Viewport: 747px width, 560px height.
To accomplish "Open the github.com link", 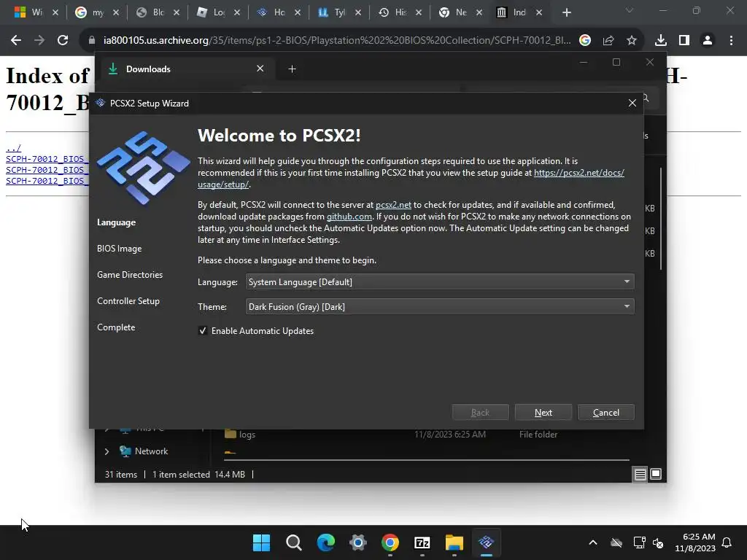I will click(x=349, y=217).
